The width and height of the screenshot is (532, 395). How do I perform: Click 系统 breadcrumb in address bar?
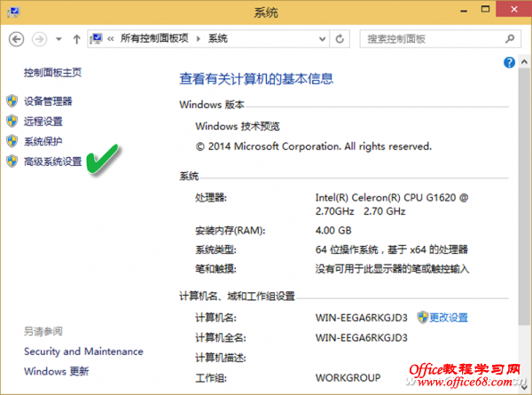point(218,39)
